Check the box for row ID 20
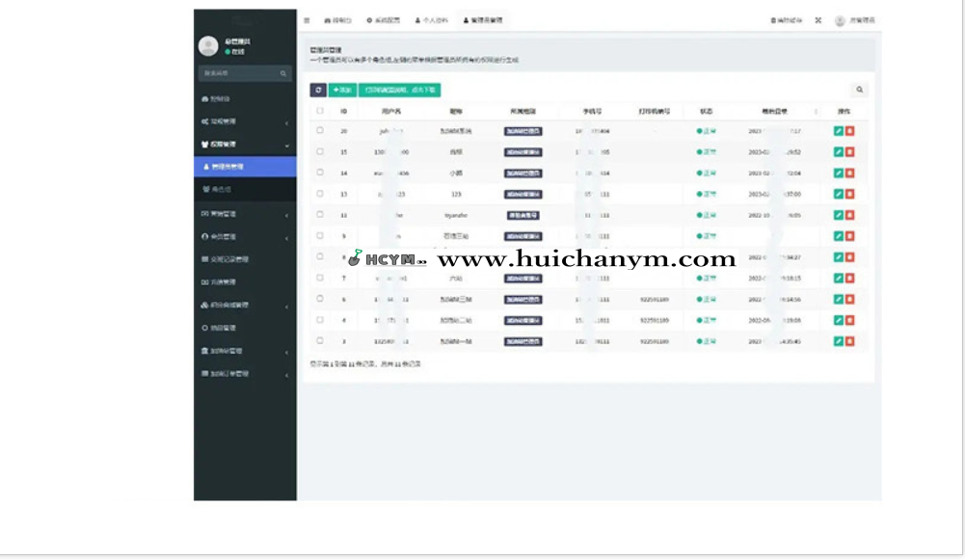Screen dimensions: 965x560 (320, 130)
